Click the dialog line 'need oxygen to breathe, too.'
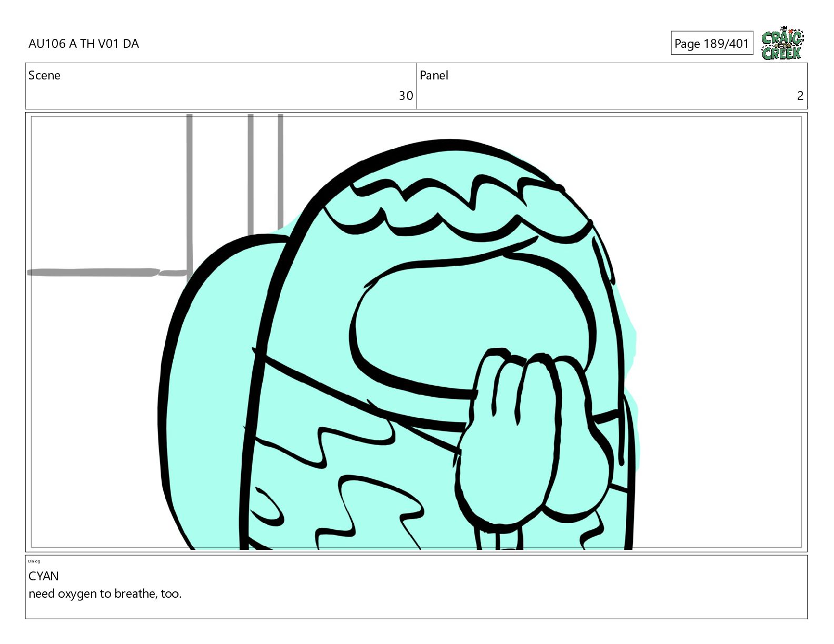 (x=105, y=594)
